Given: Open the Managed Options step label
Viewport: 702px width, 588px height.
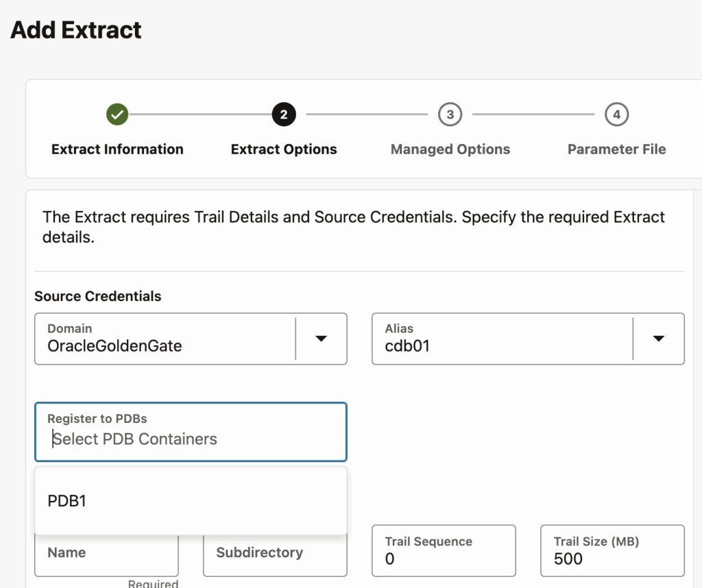Looking at the screenshot, I should [450, 149].
